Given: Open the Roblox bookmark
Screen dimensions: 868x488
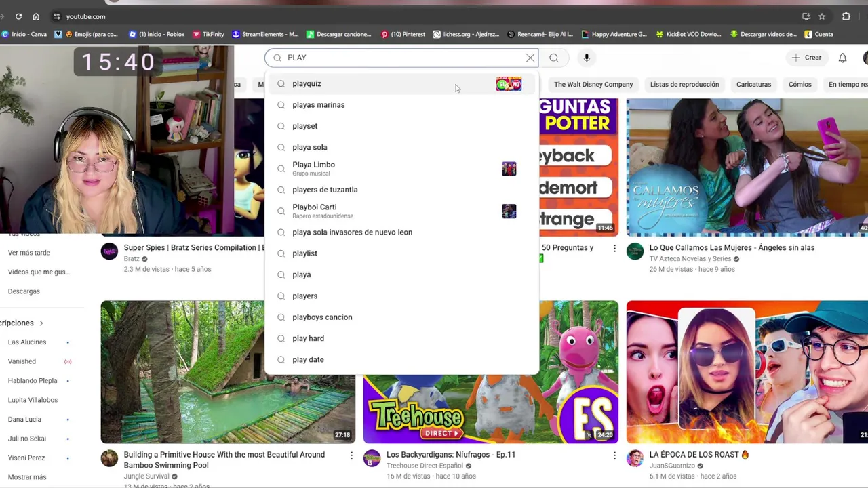Looking at the screenshot, I should pyautogui.click(x=156, y=34).
